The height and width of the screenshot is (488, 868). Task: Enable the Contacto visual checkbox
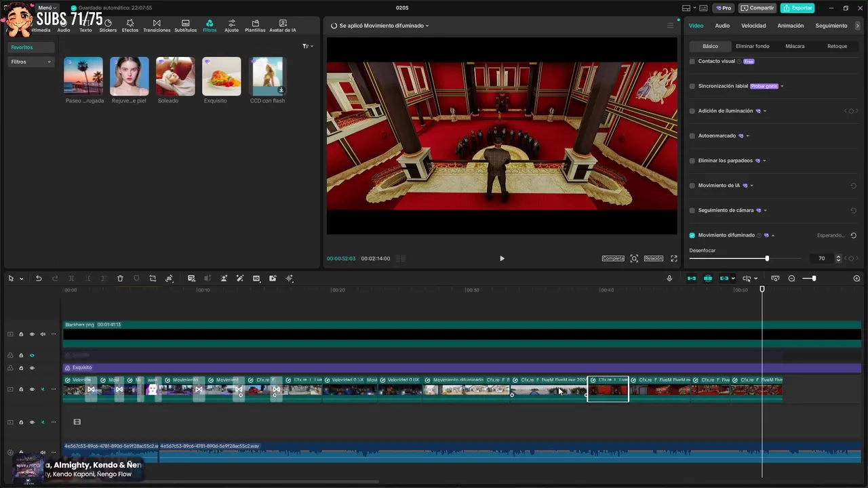click(x=692, y=61)
